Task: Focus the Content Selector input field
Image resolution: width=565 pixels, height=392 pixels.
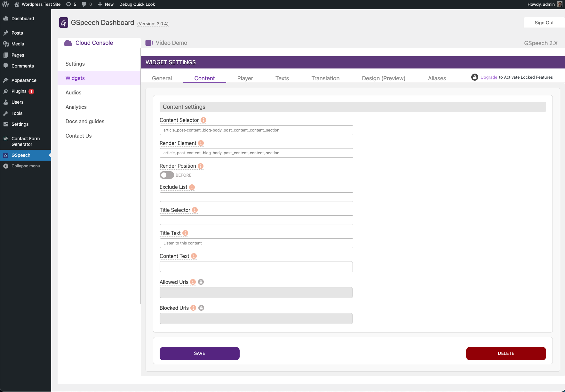Action: 256,130
